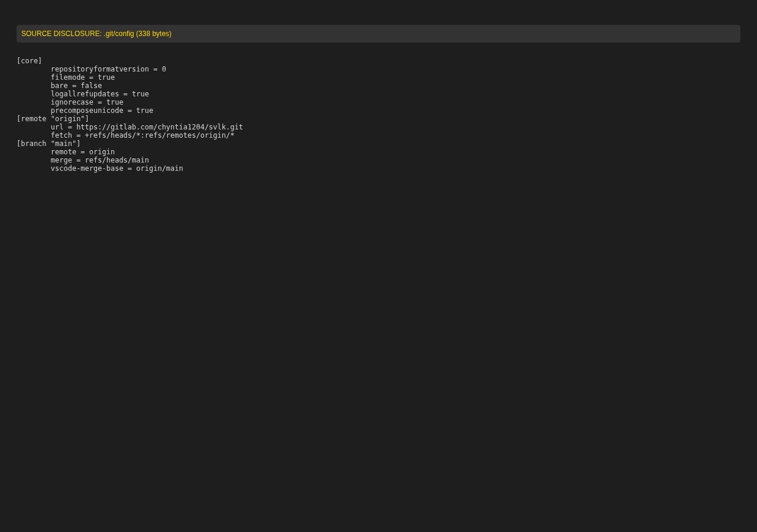Click the [branch "main"] section heading
The width and height of the screenshot is (757, 532).
coord(48,144)
